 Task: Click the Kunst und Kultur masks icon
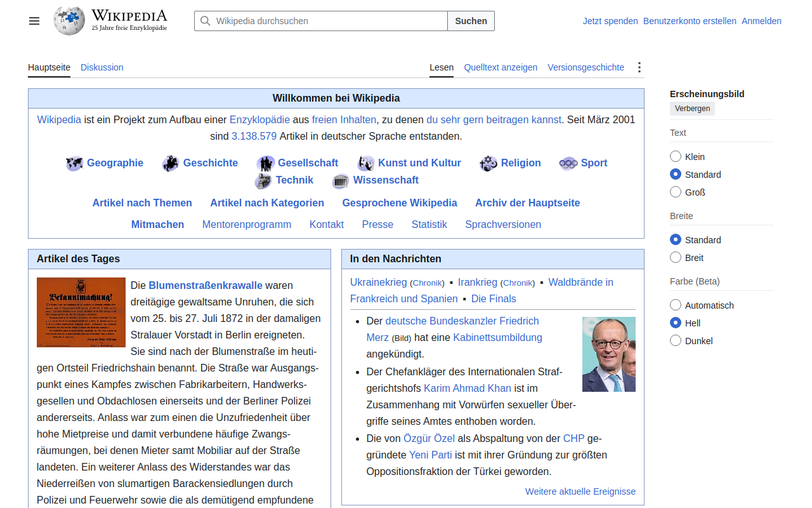click(366, 163)
